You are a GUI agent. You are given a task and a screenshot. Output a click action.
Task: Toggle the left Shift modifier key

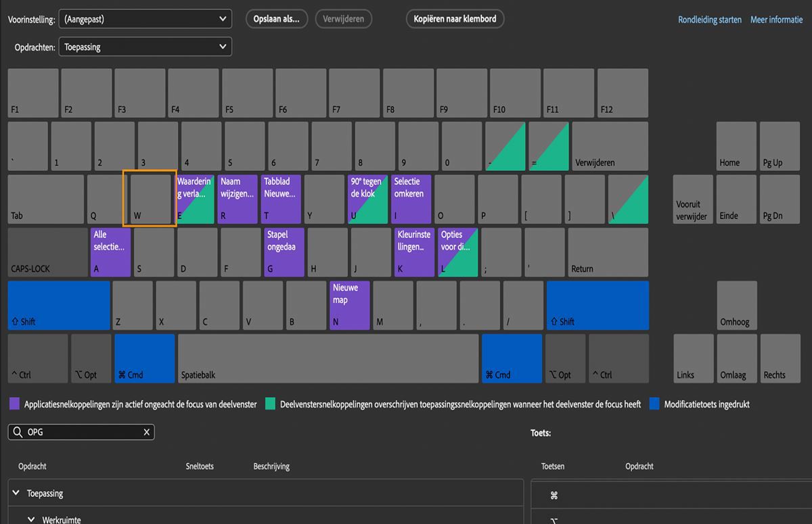[59, 305]
